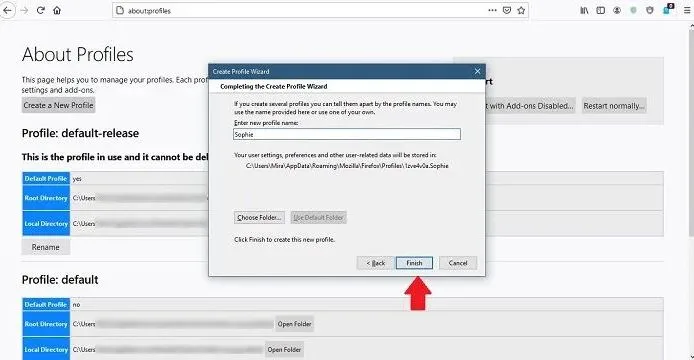Click the 'Profile: default-release' heading

pyautogui.click(x=80, y=133)
